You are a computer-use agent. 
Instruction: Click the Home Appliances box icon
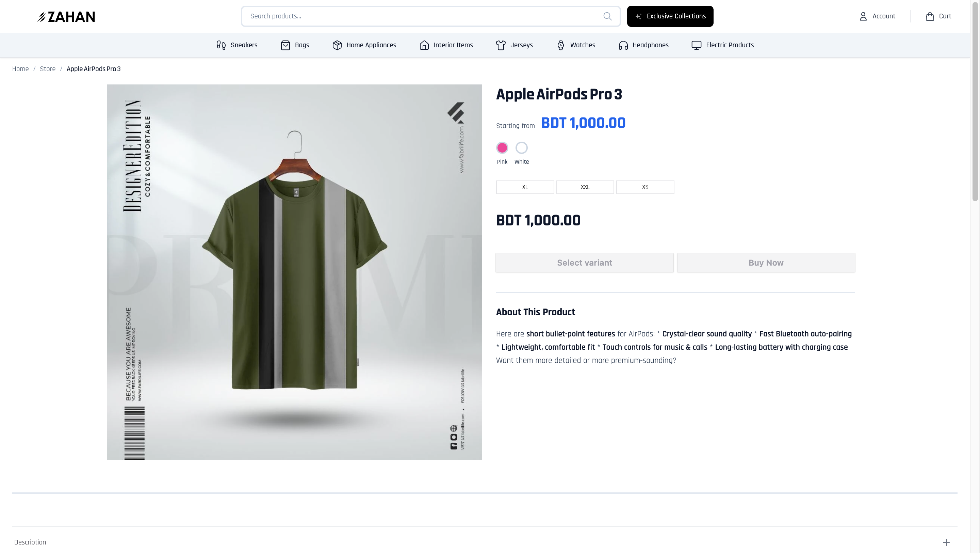point(337,45)
